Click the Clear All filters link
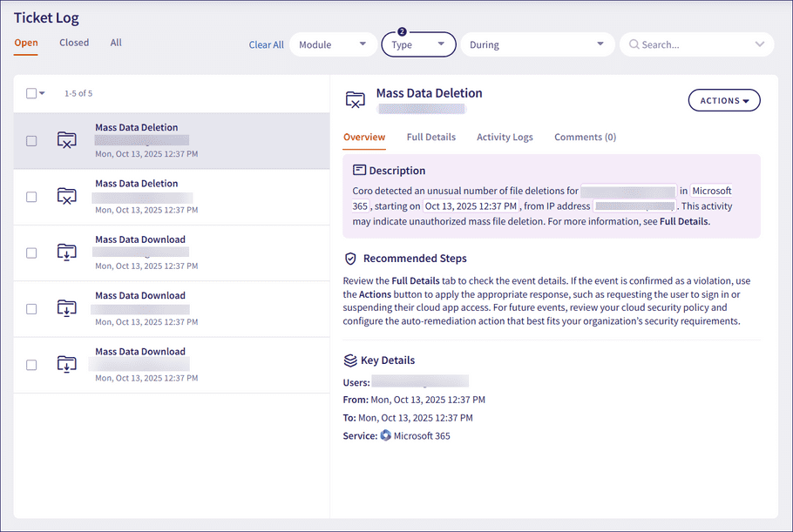 [x=266, y=45]
